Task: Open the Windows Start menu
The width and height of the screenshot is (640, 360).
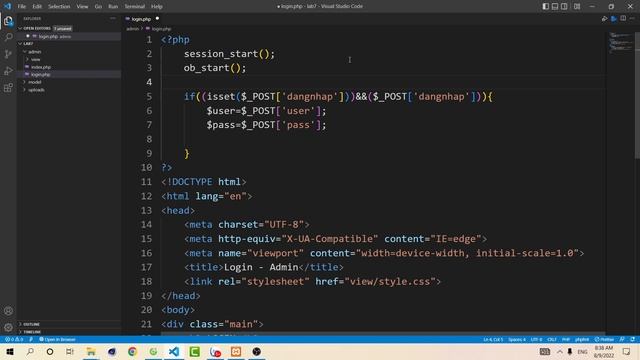Action: pyautogui.click(x=9, y=351)
